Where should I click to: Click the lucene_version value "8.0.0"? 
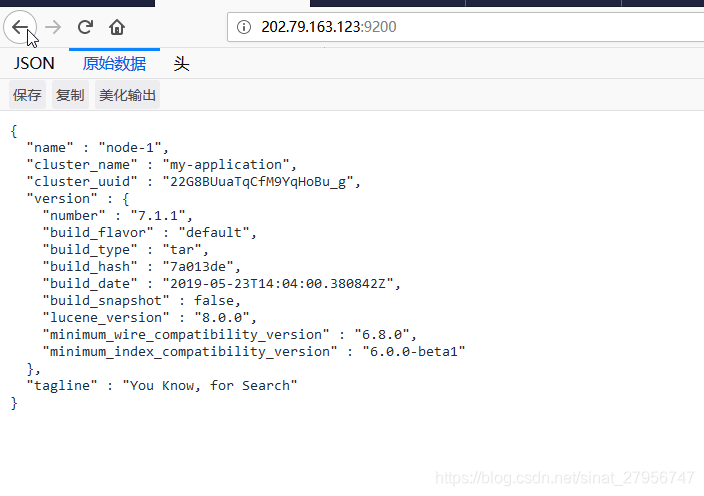(x=222, y=318)
